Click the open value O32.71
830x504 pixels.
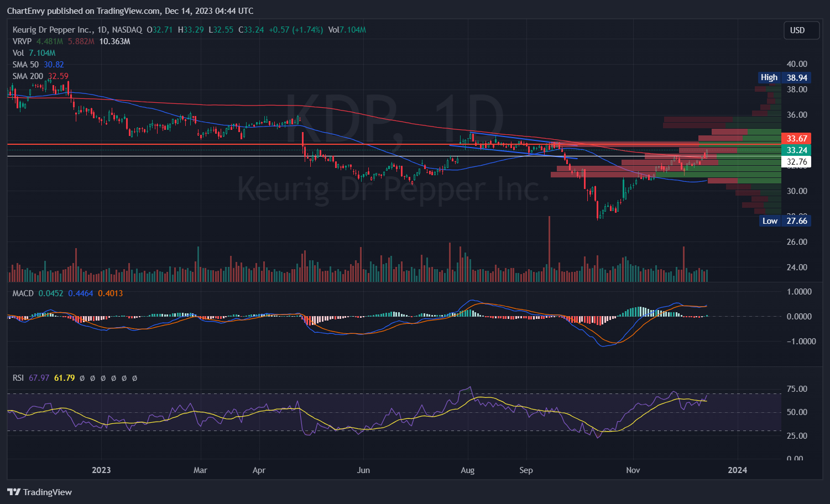[160, 30]
